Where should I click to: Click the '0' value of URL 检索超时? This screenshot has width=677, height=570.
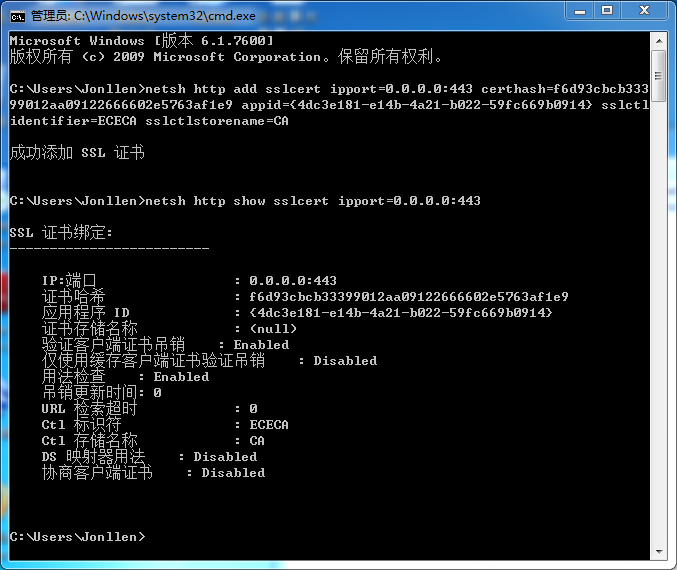click(253, 408)
